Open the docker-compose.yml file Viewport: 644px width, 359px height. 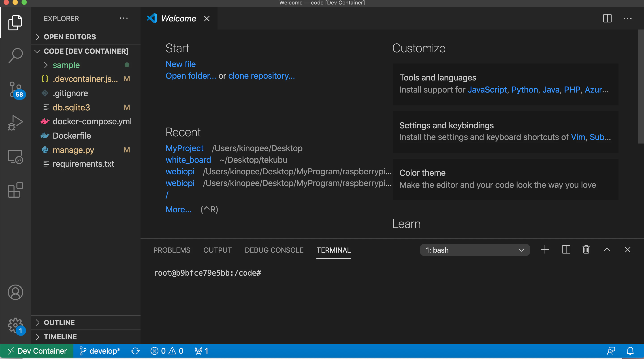click(85, 121)
